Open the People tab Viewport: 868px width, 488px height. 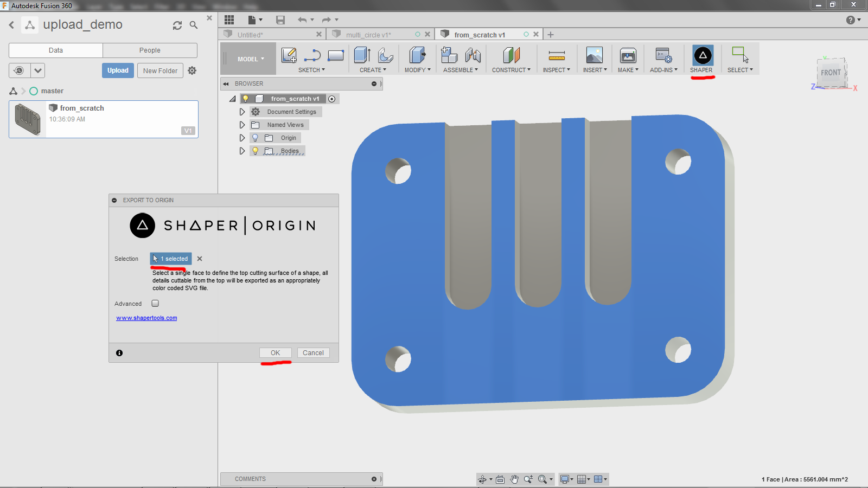[150, 50]
